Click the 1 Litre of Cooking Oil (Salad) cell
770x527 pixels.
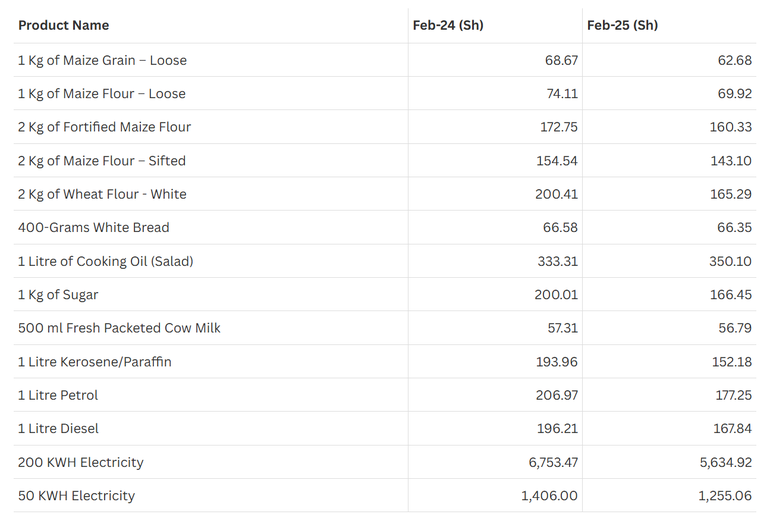[105, 261]
